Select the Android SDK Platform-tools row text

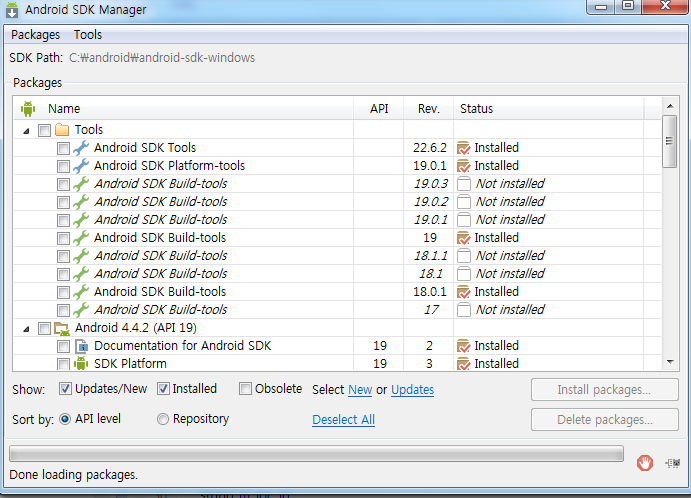click(169, 166)
